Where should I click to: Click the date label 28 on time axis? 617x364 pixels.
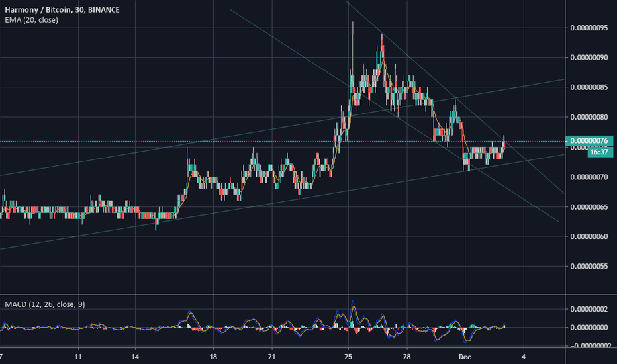click(406, 357)
